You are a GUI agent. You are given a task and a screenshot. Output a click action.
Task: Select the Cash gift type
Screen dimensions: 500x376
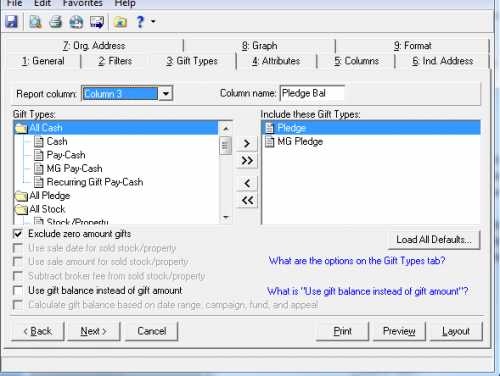pyautogui.click(x=57, y=142)
